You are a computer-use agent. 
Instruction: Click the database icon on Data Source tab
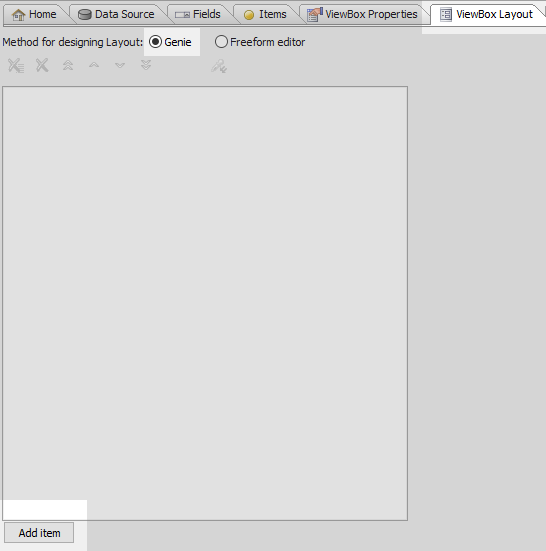[85, 14]
